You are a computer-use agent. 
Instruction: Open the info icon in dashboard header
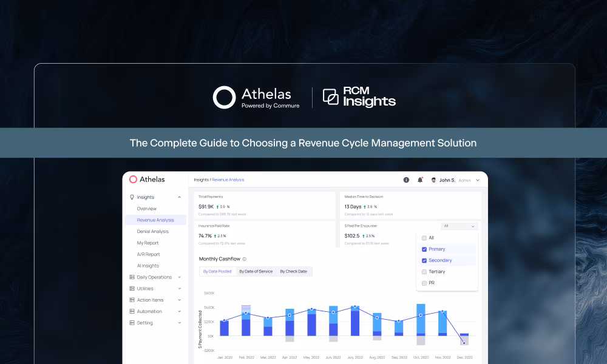pyautogui.click(x=406, y=180)
